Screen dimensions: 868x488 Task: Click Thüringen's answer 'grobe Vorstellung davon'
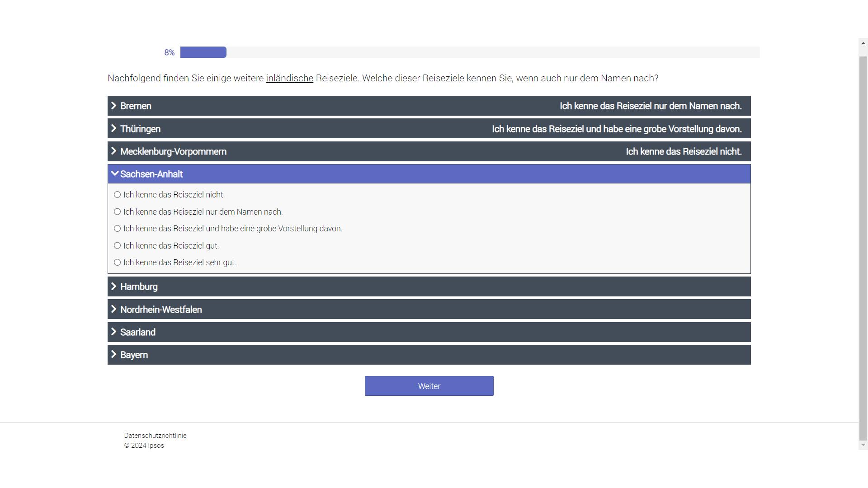(617, 129)
